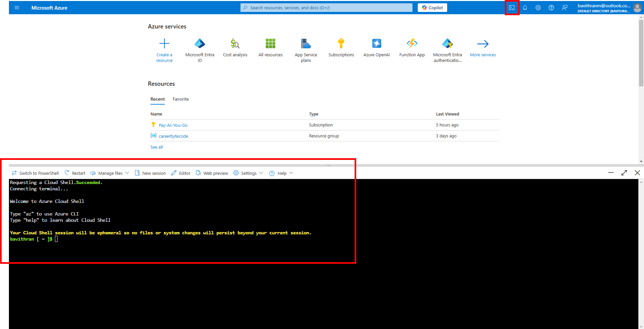Screen dimensions: 644x329
Task: Click the '5 hours ago' cell
Action: tap(447, 125)
